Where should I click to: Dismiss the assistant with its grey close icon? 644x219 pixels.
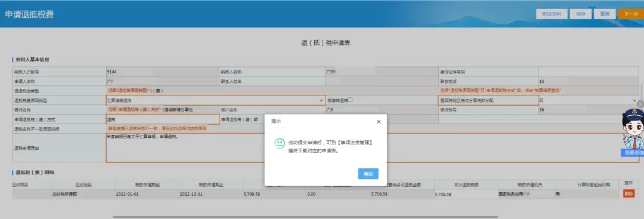(x=640, y=104)
